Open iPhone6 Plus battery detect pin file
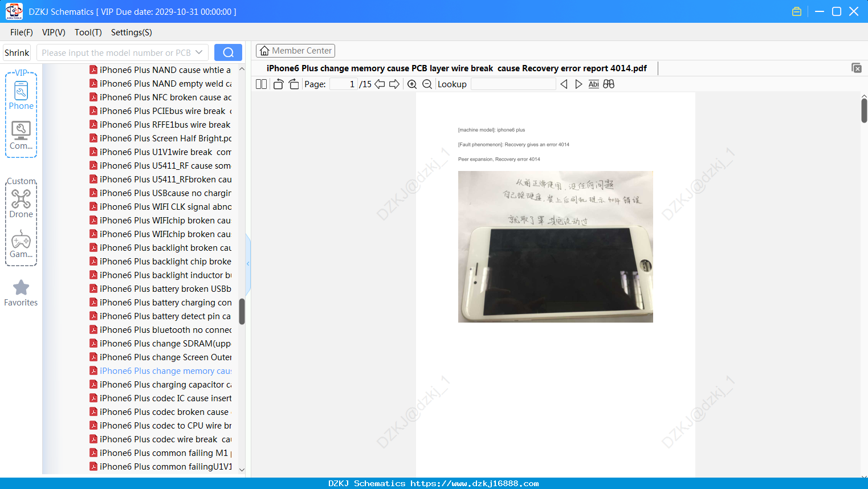The width and height of the screenshot is (868, 489). click(160, 316)
